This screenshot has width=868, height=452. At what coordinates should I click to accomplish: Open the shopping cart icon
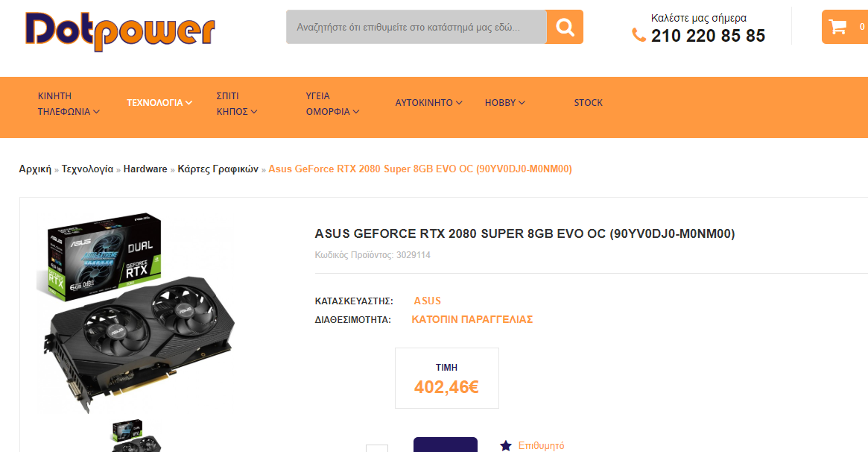837,27
